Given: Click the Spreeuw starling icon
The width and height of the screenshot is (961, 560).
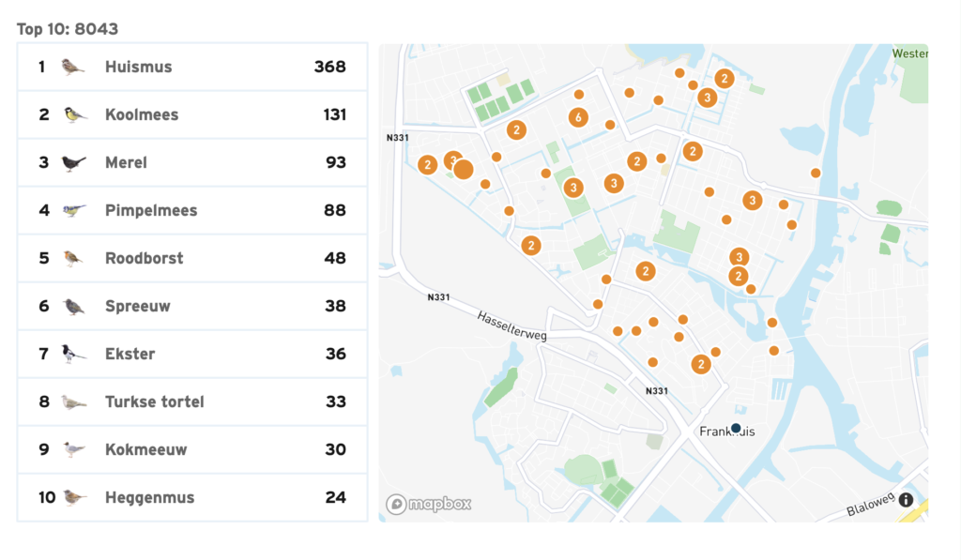Looking at the screenshot, I should [x=74, y=306].
